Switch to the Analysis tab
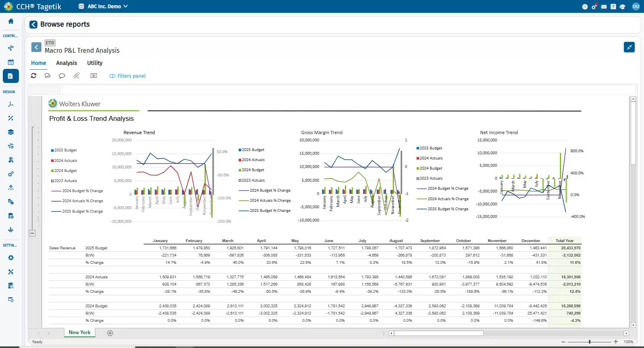 pos(66,63)
